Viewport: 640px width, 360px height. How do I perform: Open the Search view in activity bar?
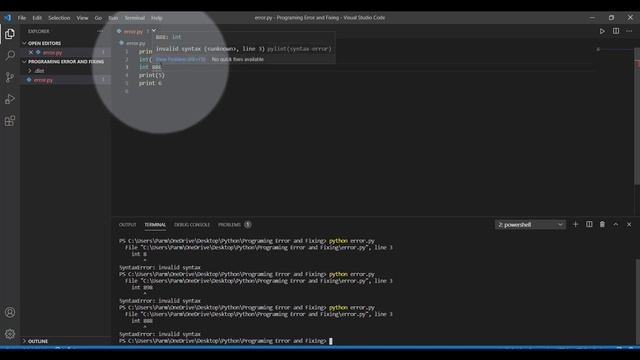point(10,56)
